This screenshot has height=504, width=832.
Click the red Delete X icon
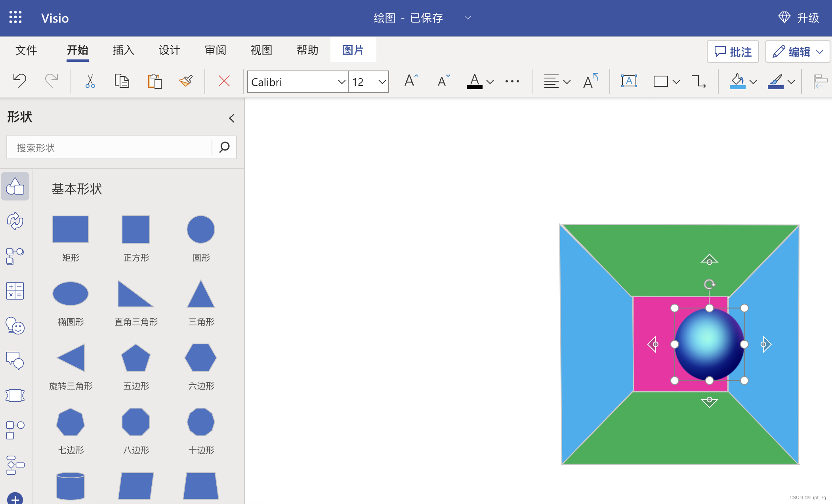click(x=224, y=81)
